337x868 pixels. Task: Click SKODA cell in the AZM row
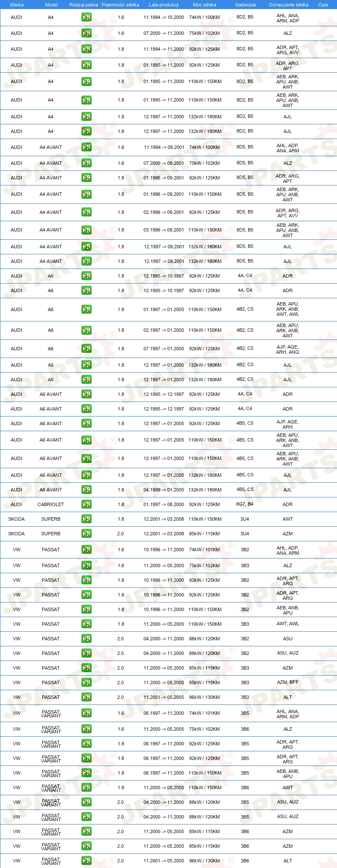[x=16, y=534]
